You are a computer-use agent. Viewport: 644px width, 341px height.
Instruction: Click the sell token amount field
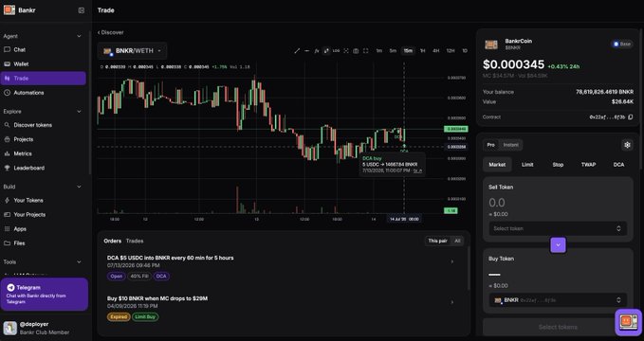558,203
